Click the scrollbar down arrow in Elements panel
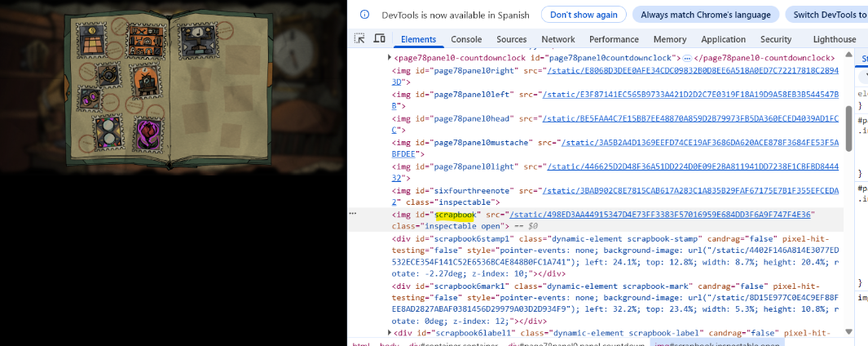The image size is (868, 346). point(849,331)
